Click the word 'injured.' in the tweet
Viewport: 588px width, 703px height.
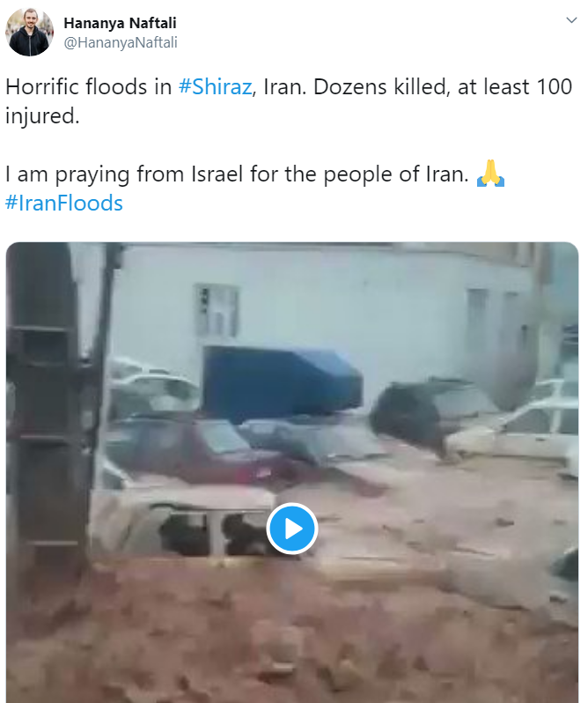coord(42,116)
